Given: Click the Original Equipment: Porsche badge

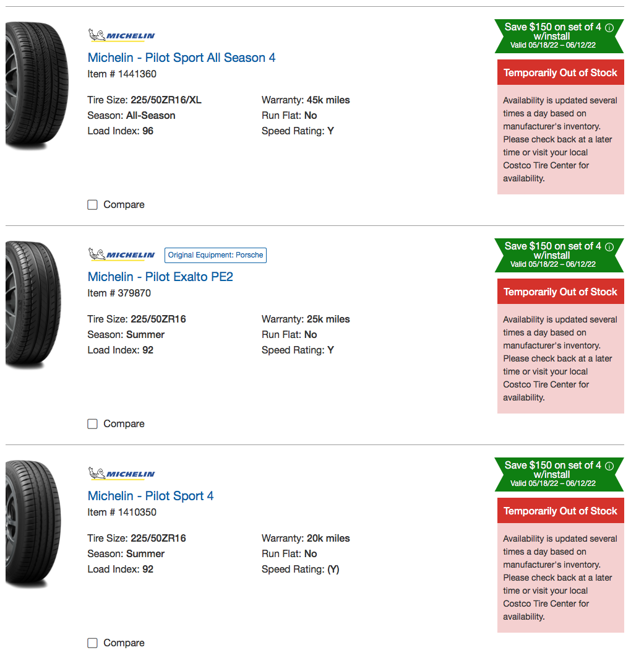Looking at the screenshot, I should (x=215, y=255).
